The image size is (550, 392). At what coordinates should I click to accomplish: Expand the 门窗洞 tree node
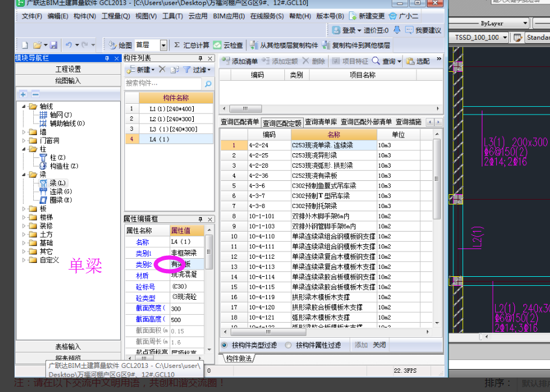[24, 141]
